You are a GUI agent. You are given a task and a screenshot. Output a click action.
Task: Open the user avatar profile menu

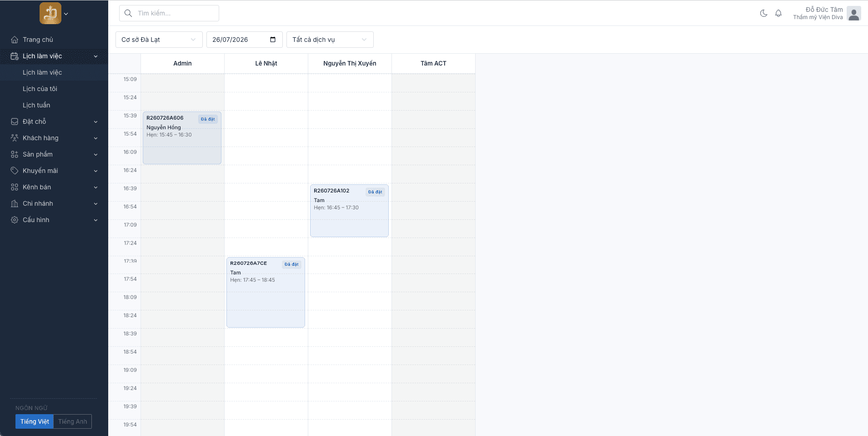(x=854, y=13)
